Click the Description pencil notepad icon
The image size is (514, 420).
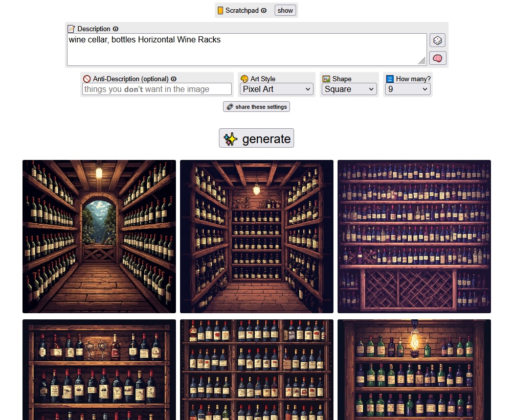pyautogui.click(x=71, y=29)
